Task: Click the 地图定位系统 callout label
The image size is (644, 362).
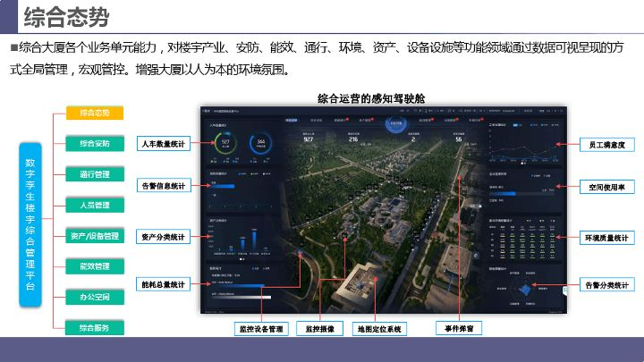Action: (379, 329)
